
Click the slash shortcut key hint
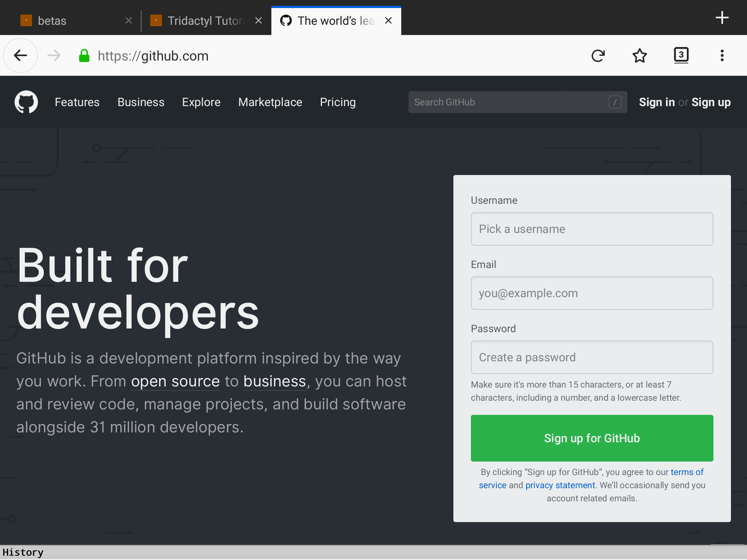coord(615,102)
